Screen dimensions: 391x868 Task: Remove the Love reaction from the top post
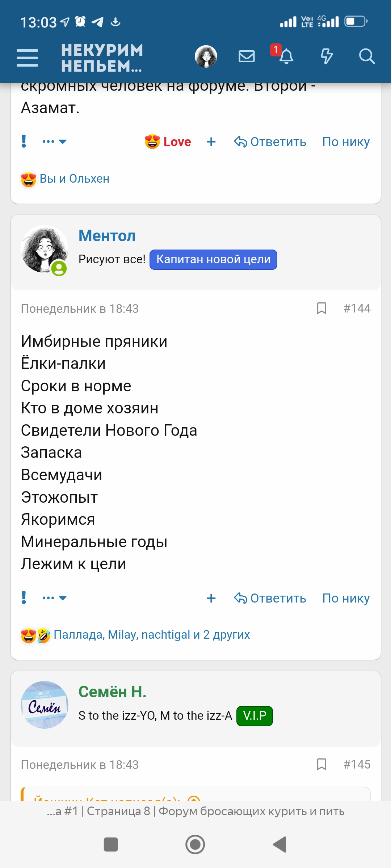tap(168, 142)
